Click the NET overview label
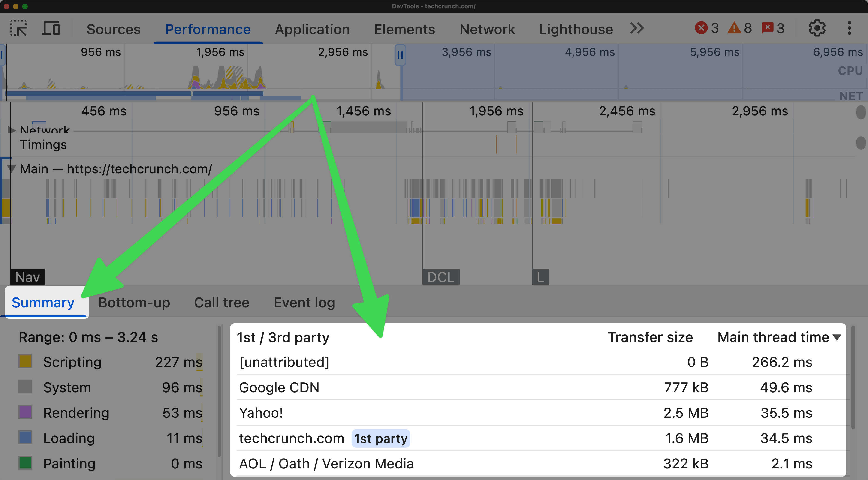 pos(851,96)
